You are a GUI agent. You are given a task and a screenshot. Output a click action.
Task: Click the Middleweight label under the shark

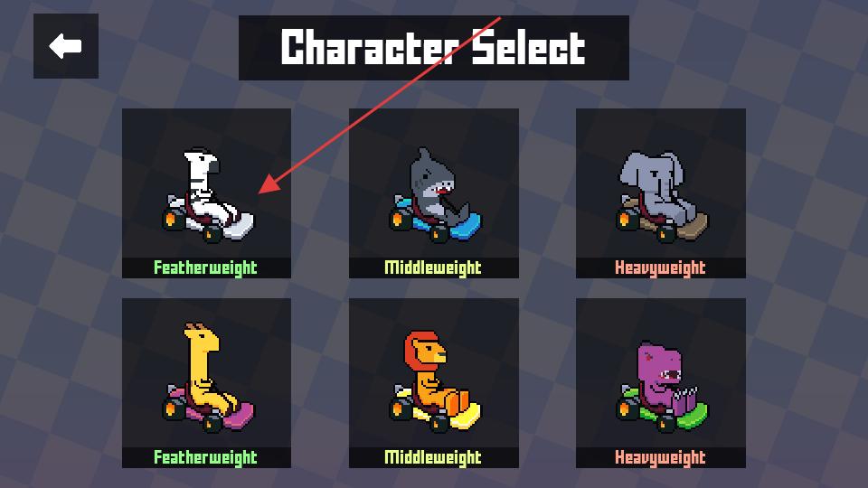[x=433, y=268]
